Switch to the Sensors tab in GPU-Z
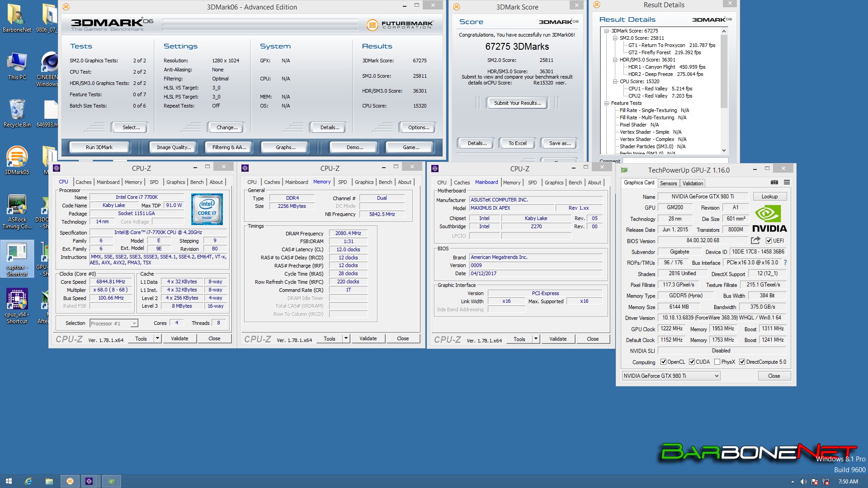868x488 pixels. tap(668, 183)
